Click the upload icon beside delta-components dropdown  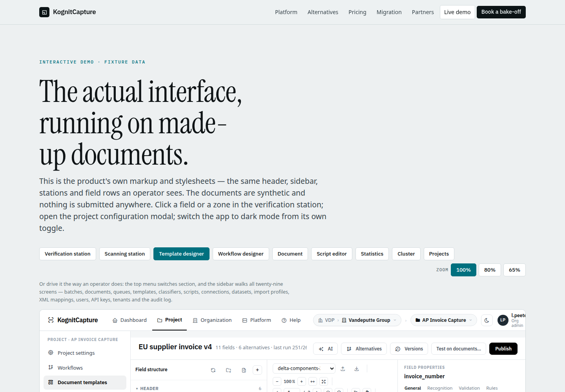pos(343,368)
